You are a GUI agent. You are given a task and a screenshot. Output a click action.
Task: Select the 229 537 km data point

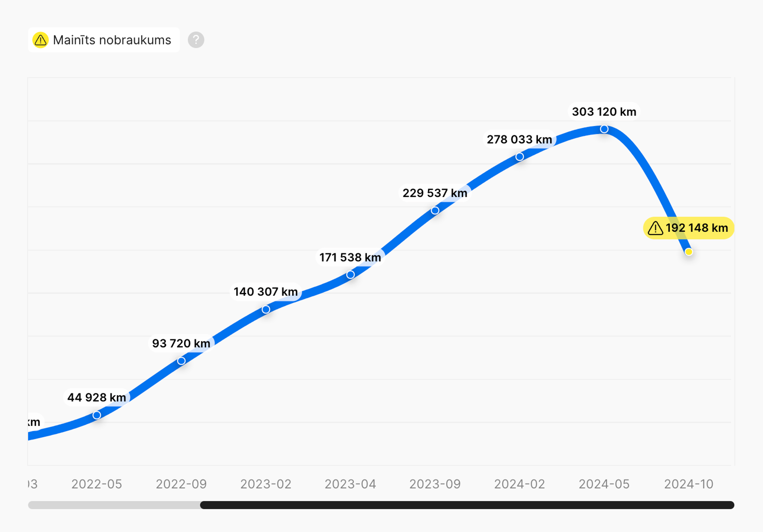435,210
